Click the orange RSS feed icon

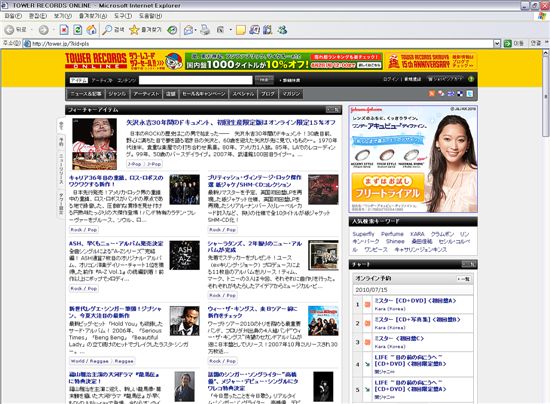(x=432, y=94)
